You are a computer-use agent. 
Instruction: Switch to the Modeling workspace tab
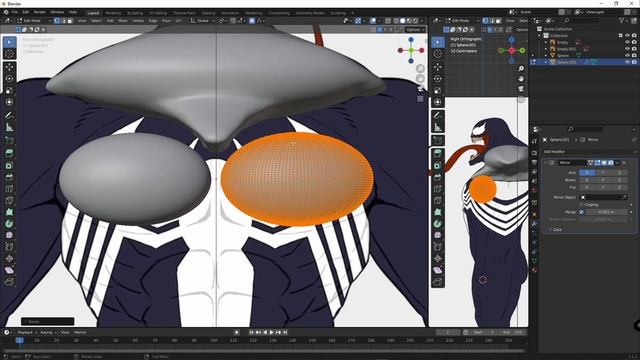pos(113,13)
